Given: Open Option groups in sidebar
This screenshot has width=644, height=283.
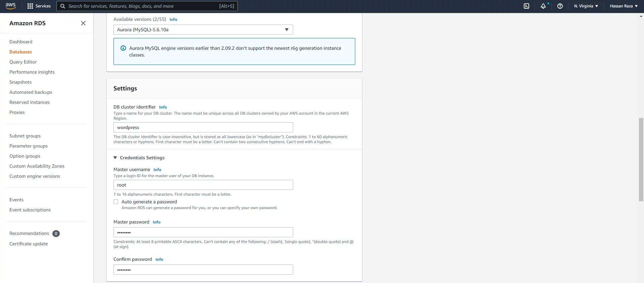Looking at the screenshot, I should coord(25,156).
